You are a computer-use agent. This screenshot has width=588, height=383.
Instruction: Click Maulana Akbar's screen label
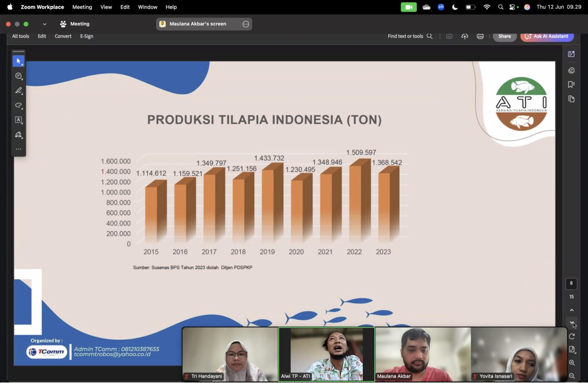(198, 24)
